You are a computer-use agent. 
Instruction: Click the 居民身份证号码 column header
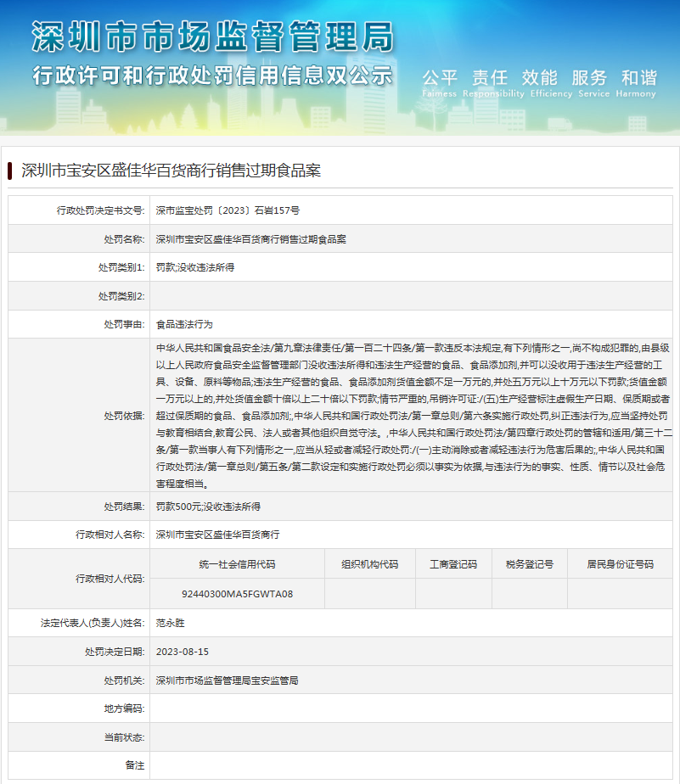click(x=620, y=564)
